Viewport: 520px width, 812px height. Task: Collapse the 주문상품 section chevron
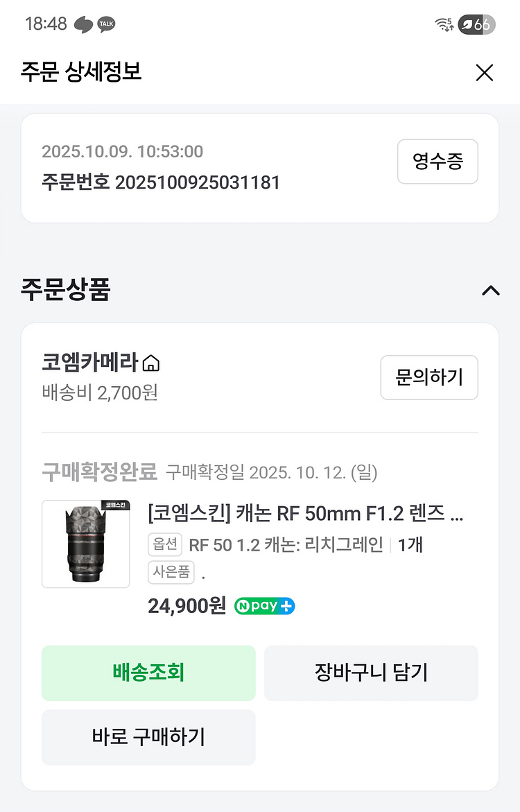pos(490,291)
